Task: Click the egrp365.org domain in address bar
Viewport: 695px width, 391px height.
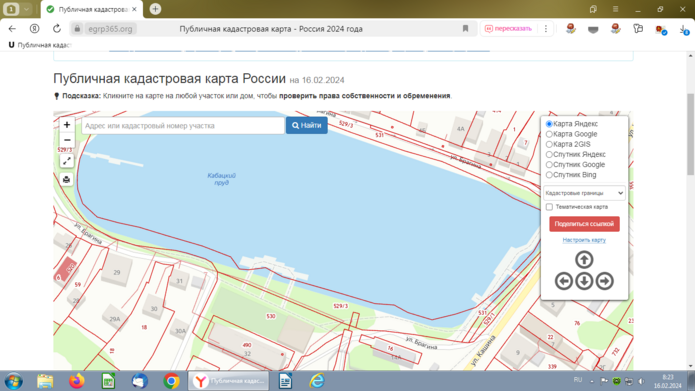Action: coord(110,29)
